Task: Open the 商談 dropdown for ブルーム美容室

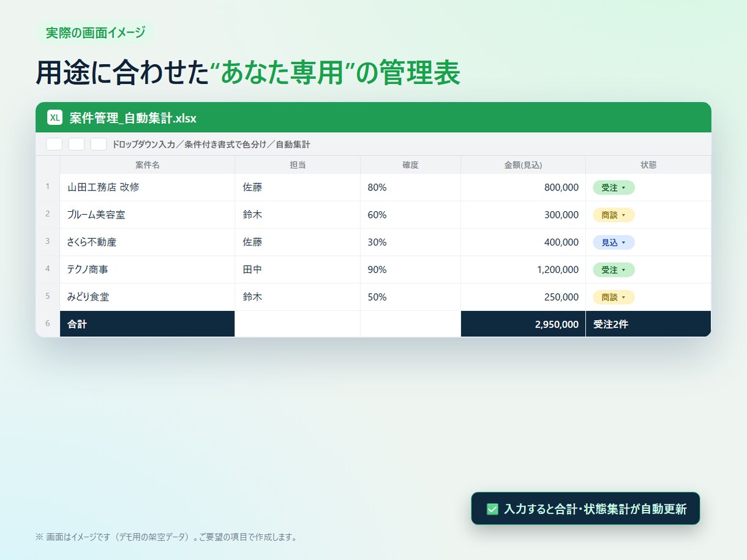Action: 614,215
